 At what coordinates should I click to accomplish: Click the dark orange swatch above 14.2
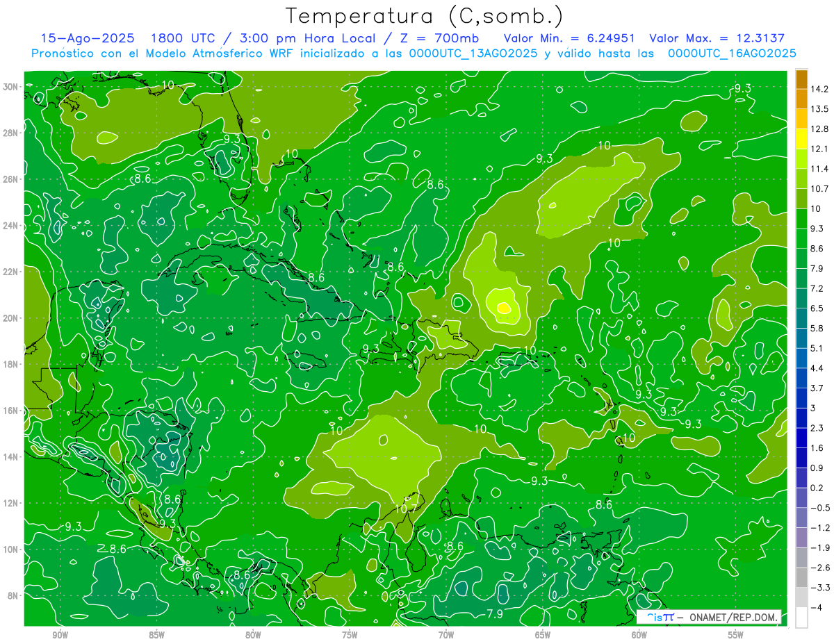coord(801,80)
